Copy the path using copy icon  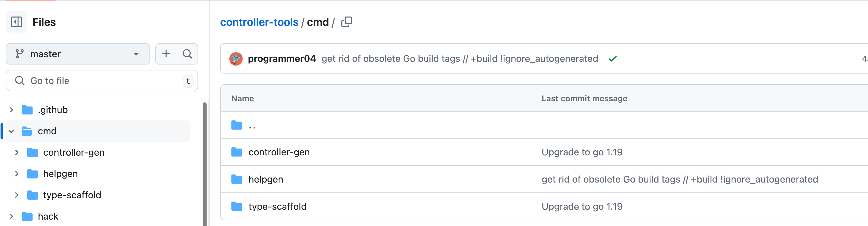[x=346, y=22]
